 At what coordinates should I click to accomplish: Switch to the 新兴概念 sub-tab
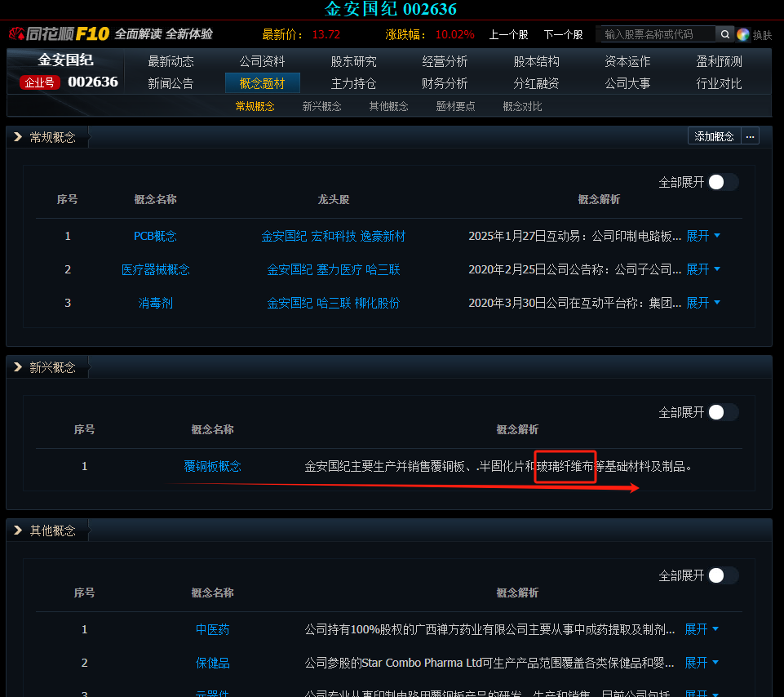tap(322, 106)
